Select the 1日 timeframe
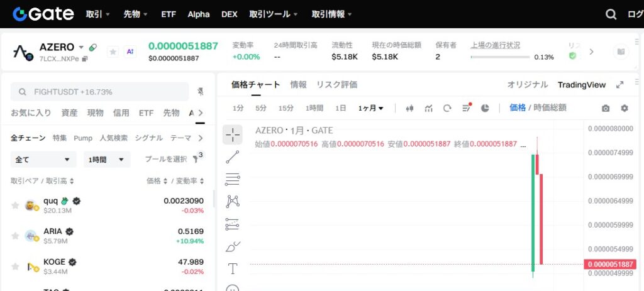 pyautogui.click(x=340, y=108)
